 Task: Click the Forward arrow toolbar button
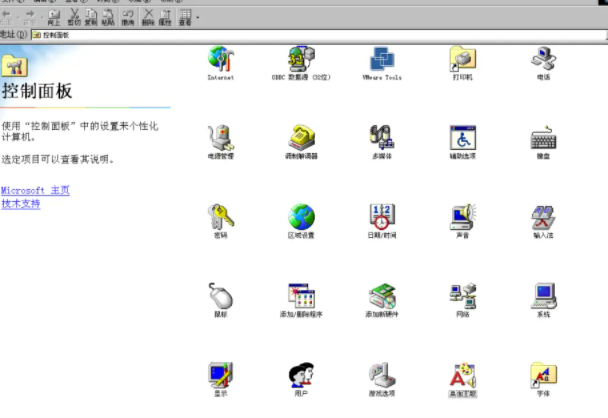(30, 18)
